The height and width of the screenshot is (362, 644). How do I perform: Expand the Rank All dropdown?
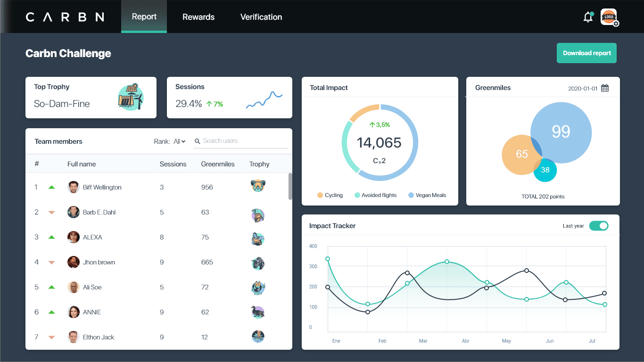click(179, 141)
